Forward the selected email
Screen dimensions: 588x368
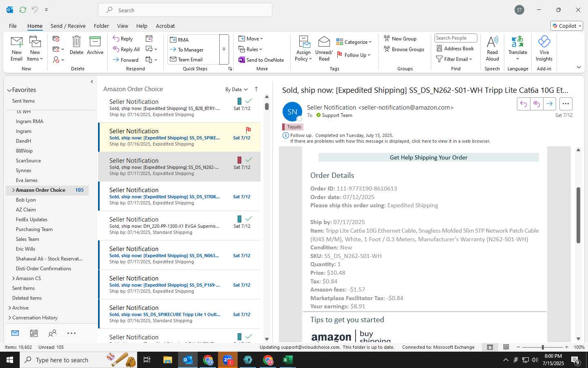[x=126, y=60]
